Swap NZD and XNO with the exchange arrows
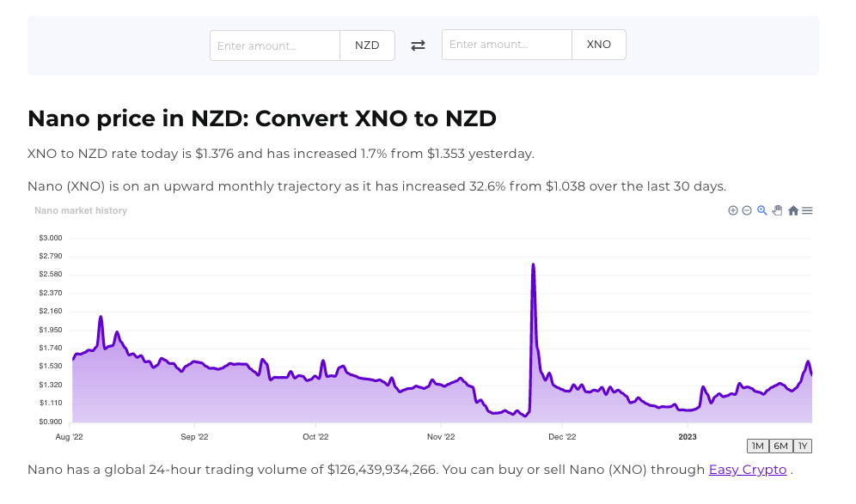Viewport: 856px width, 504px height. point(419,45)
